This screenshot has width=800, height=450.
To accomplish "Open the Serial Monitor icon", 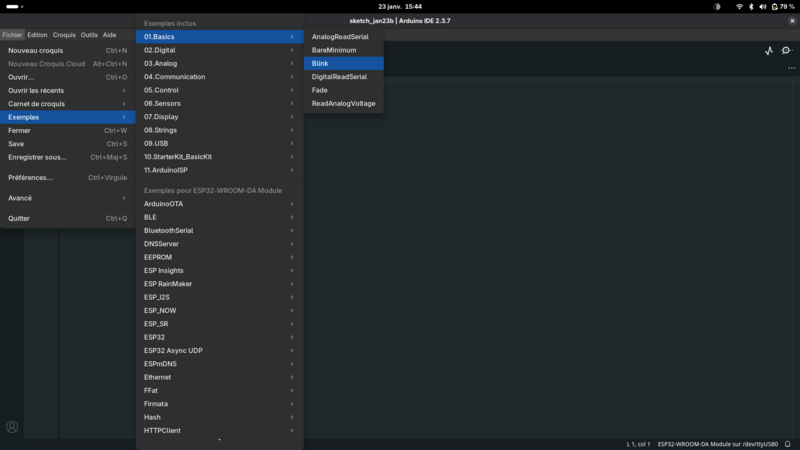I will (786, 50).
